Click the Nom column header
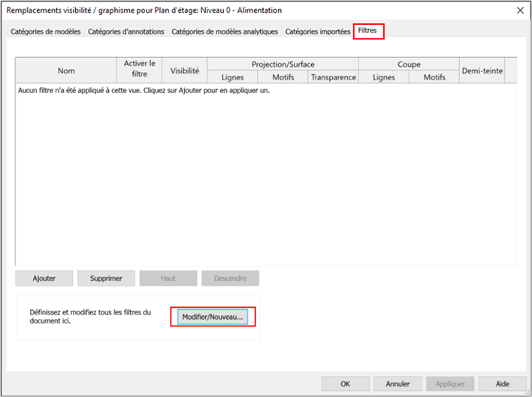532x397 pixels. point(66,71)
